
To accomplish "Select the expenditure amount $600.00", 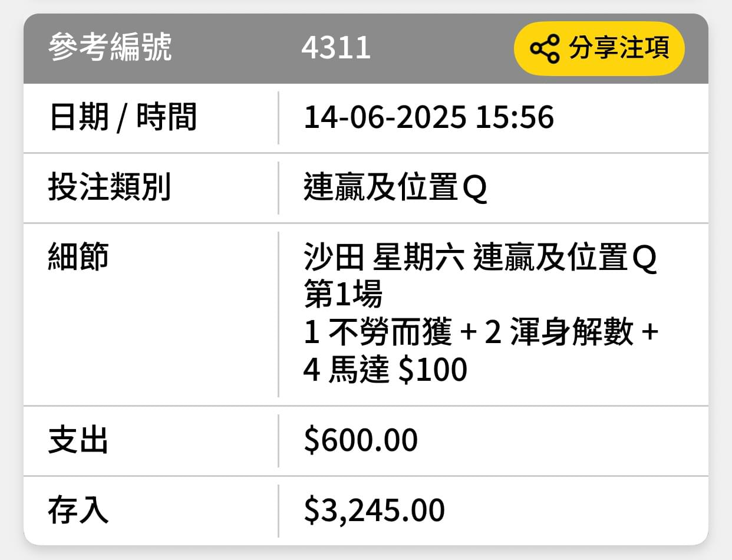I will pos(361,440).
